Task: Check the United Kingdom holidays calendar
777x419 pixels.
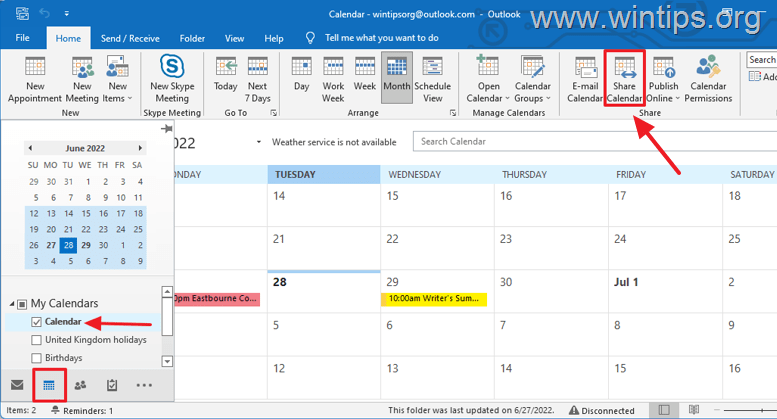Action: point(36,340)
